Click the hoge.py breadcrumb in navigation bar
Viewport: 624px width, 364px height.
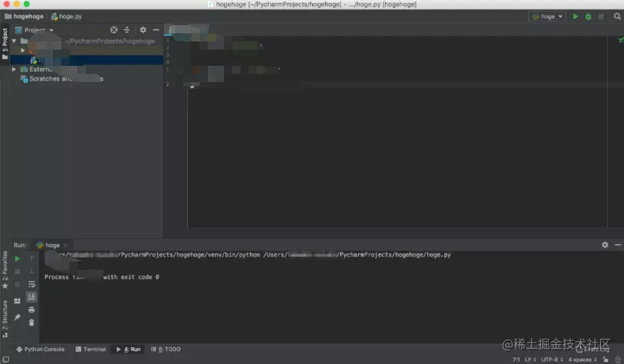tap(67, 16)
